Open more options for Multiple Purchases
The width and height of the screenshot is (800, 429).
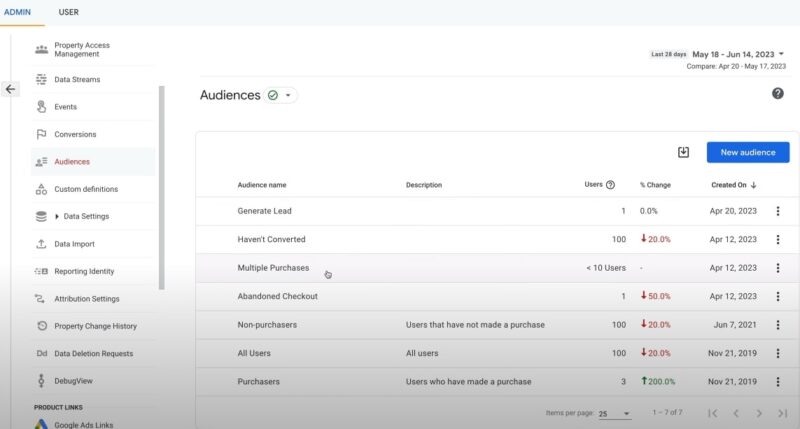point(778,268)
